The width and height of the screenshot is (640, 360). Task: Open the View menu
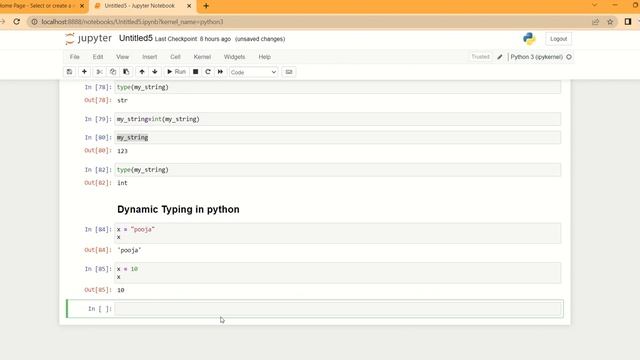[x=122, y=57]
